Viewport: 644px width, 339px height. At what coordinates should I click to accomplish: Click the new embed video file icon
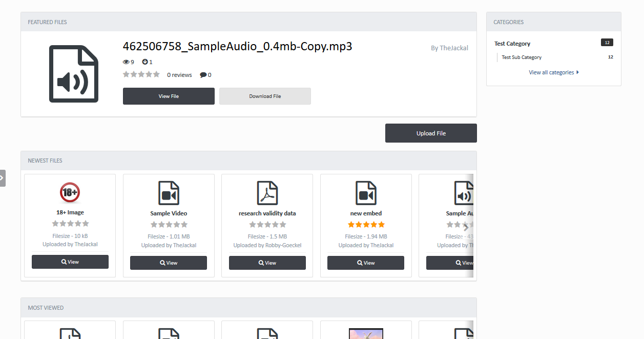366,193
